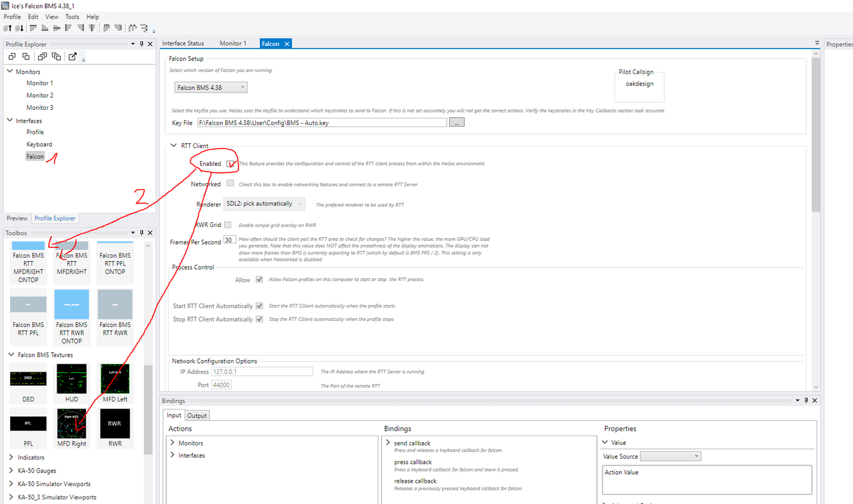This screenshot has width=853, height=504.
Task: Open the Falcon BMS 4.38 version dropdown
Action: (211, 87)
